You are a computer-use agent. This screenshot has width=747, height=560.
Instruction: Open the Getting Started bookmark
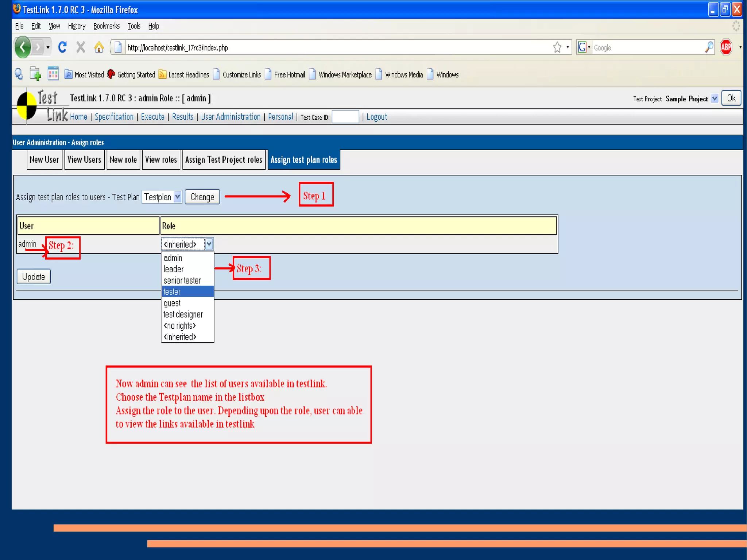click(x=131, y=74)
